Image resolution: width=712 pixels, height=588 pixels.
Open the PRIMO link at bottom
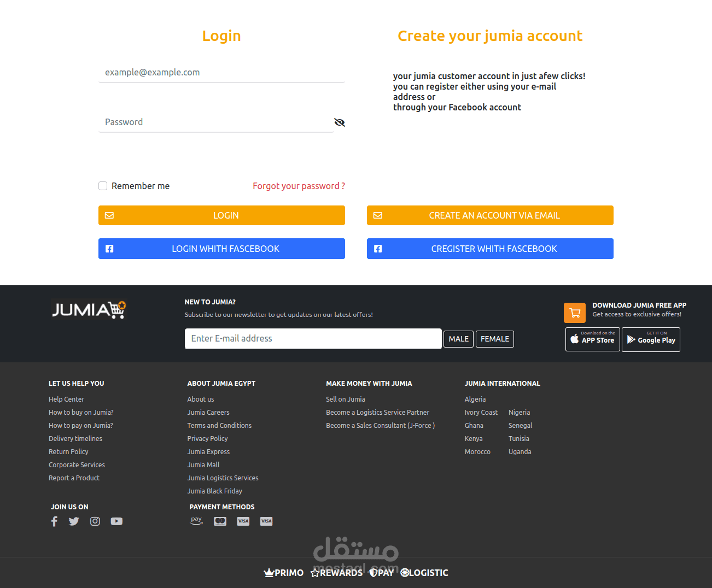284,573
